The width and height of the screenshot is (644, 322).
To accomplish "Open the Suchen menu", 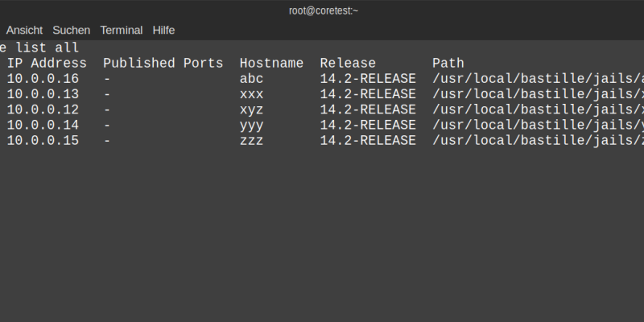I will [72, 30].
